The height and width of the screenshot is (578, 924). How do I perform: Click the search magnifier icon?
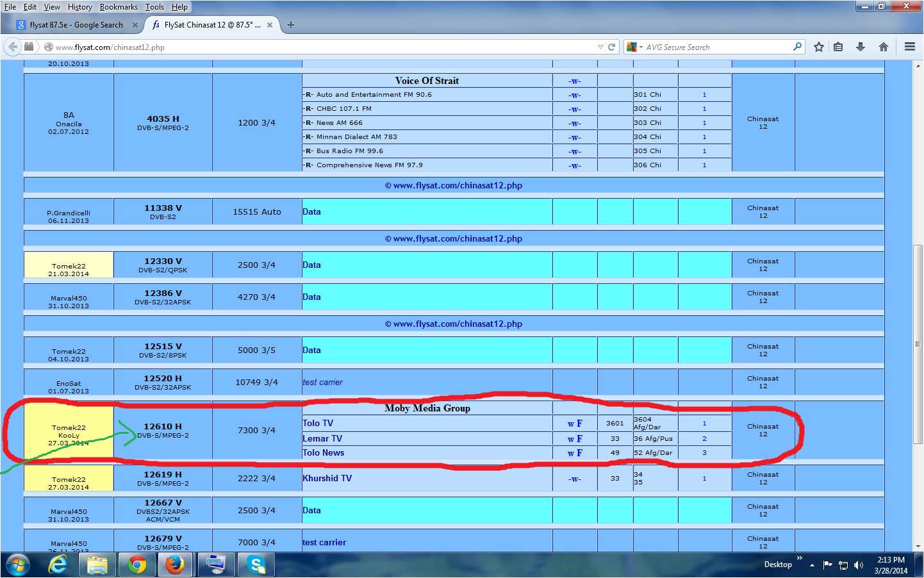[x=797, y=47]
